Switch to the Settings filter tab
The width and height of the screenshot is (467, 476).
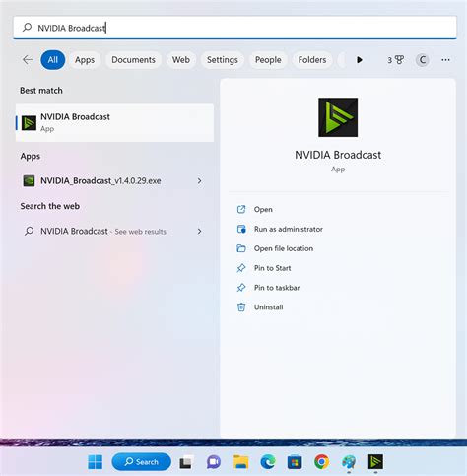223,60
